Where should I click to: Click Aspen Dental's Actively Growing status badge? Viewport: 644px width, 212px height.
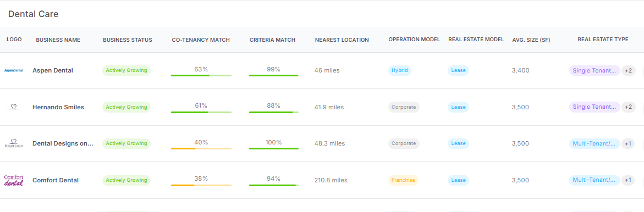(126, 70)
